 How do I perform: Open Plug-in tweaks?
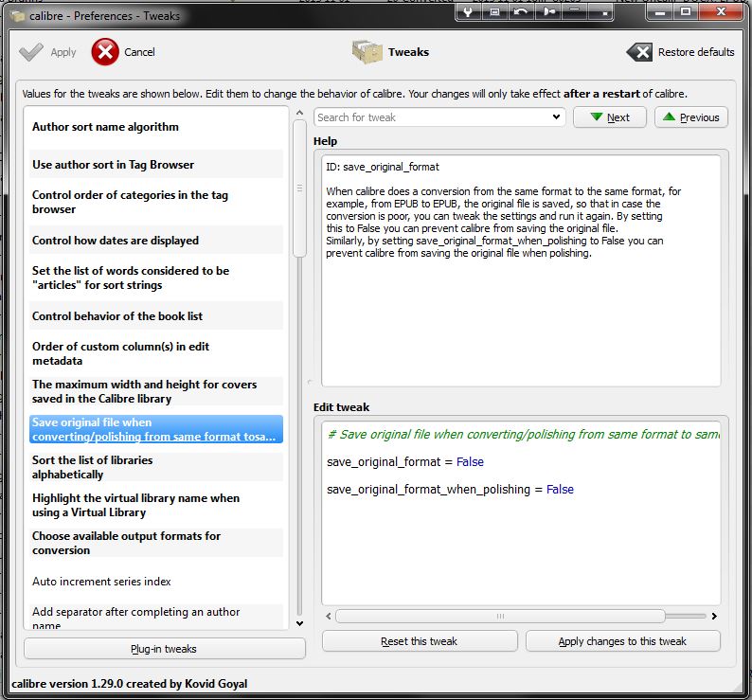tap(164, 649)
